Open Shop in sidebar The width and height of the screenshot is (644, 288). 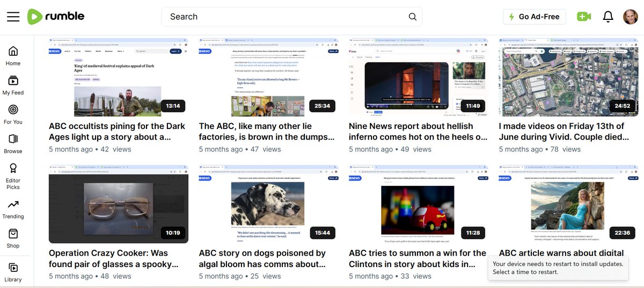13,239
